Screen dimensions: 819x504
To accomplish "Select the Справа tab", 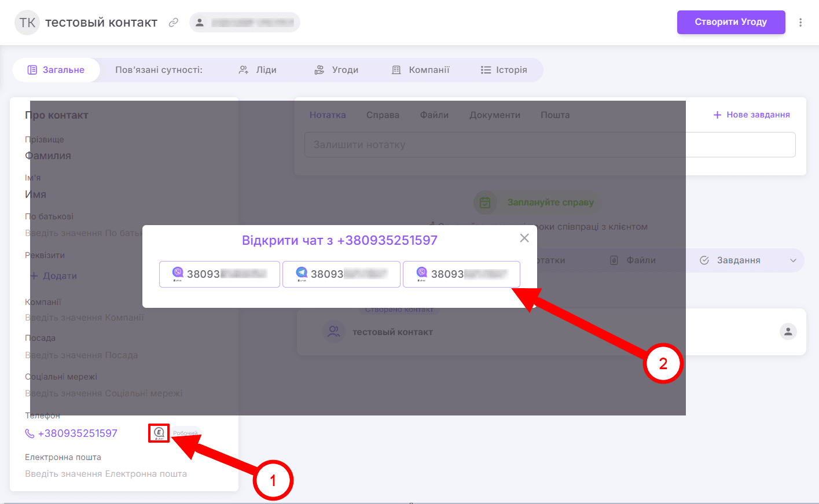I will pyautogui.click(x=383, y=115).
